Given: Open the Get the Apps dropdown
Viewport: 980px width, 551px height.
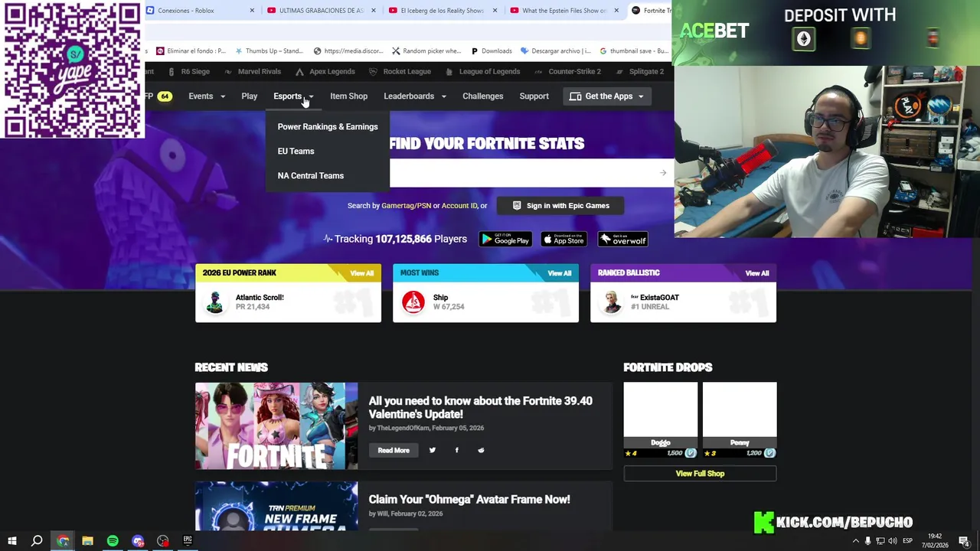Looking at the screenshot, I should [x=606, y=96].
